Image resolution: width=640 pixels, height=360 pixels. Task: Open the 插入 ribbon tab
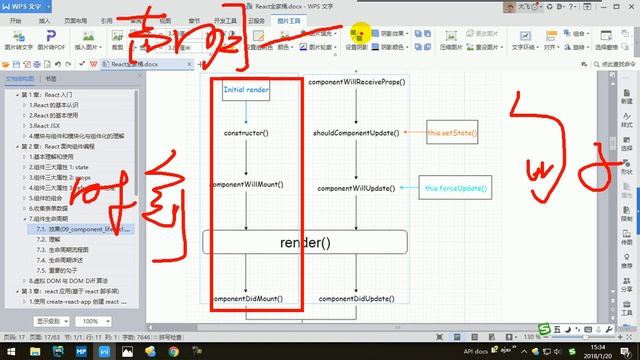pyautogui.click(x=44, y=21)
